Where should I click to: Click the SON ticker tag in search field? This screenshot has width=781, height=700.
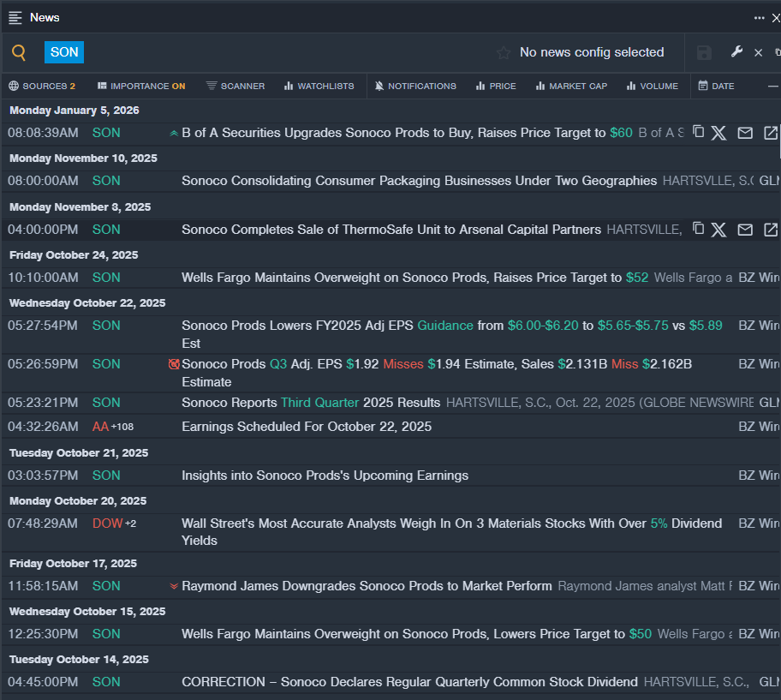(64, 52)
